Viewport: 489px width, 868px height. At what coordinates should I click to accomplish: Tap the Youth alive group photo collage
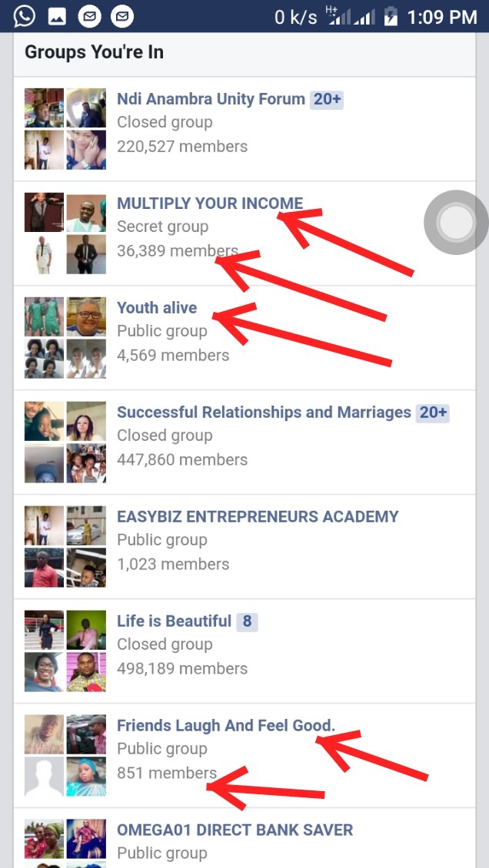[x=65, y=338]
